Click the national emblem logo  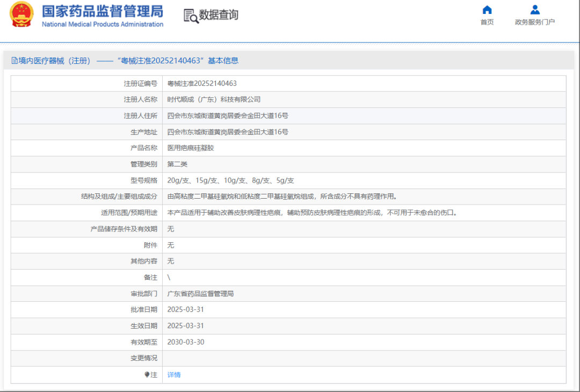(22, 14)
